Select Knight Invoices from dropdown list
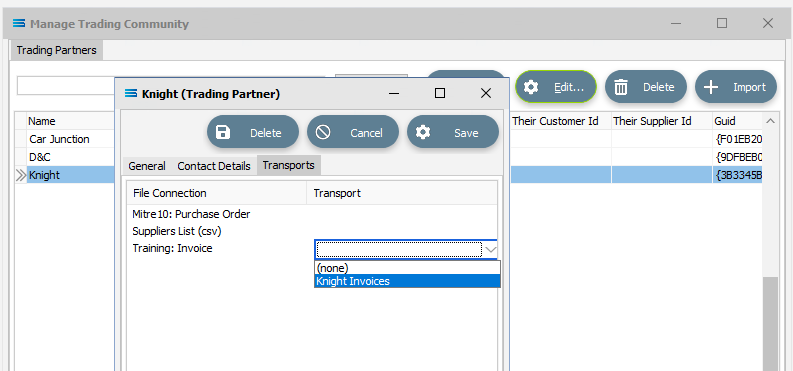 click(x=407, y=281)
